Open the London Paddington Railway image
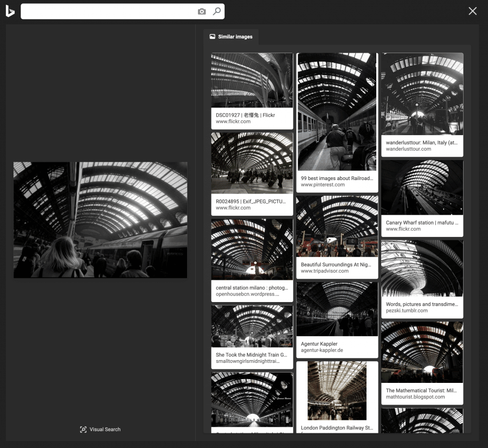 click(x=336, y=391)
